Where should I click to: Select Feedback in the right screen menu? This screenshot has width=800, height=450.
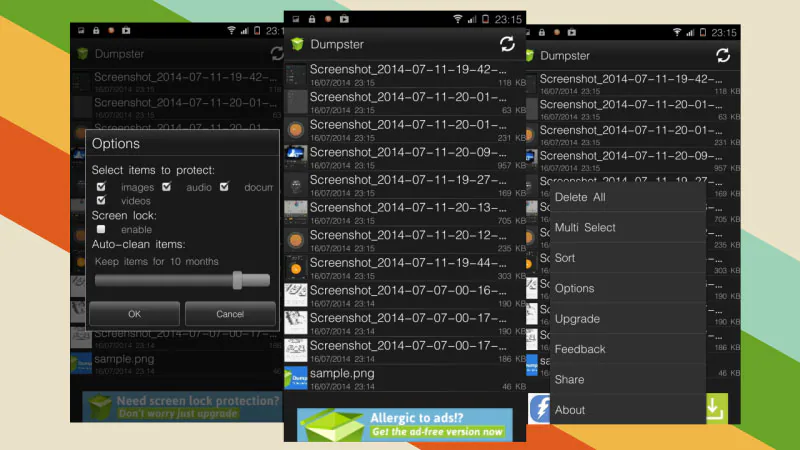[628, 349]
